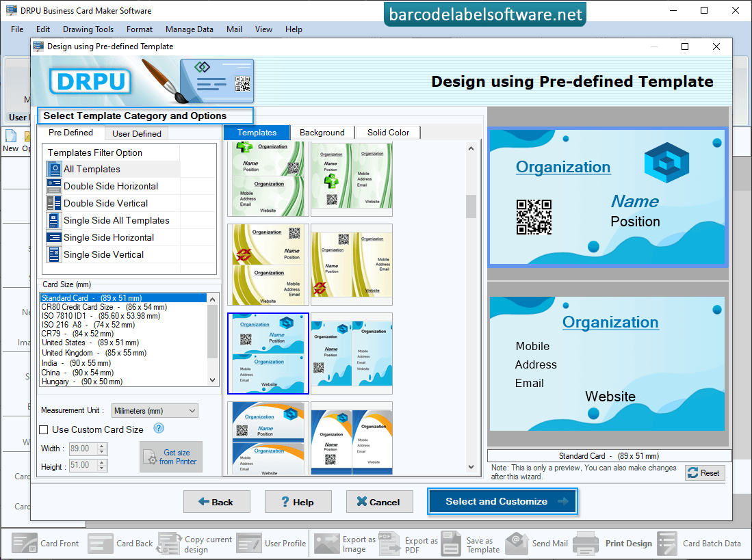Image resolution: width=752 pixels, height=560 pixels.
Task: Click the Export as Image icon
Action: pos(326,544)
